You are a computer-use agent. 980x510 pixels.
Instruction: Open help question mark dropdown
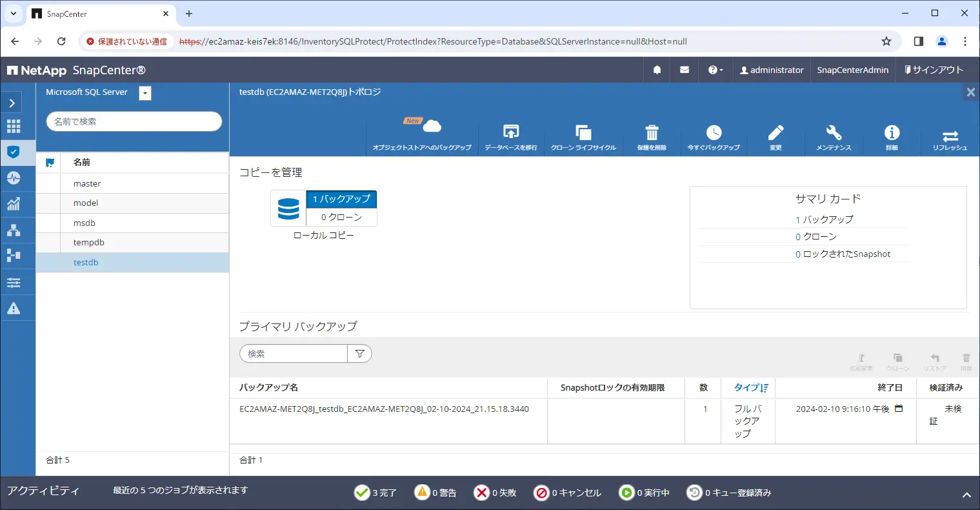[715, 70]
